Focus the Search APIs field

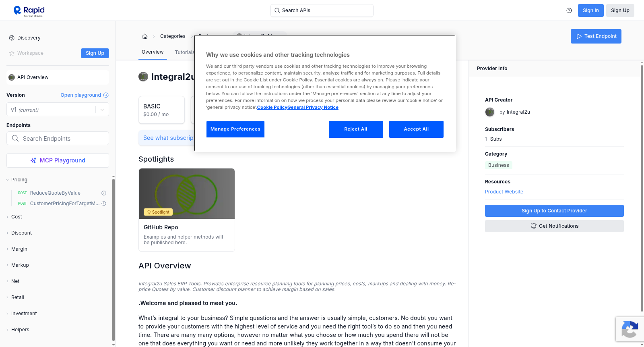322,10
